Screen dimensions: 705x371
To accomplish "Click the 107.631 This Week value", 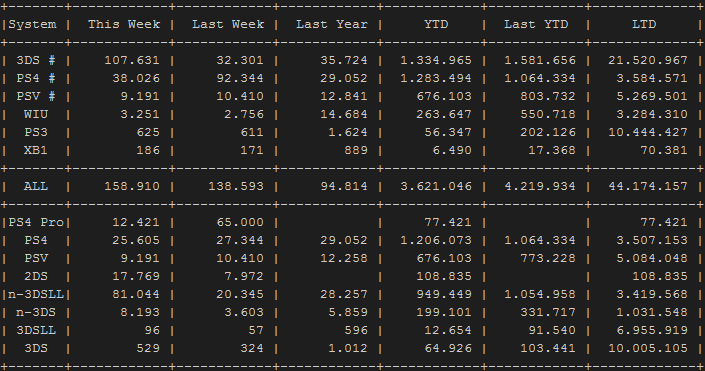I will (x=132, y=60).
